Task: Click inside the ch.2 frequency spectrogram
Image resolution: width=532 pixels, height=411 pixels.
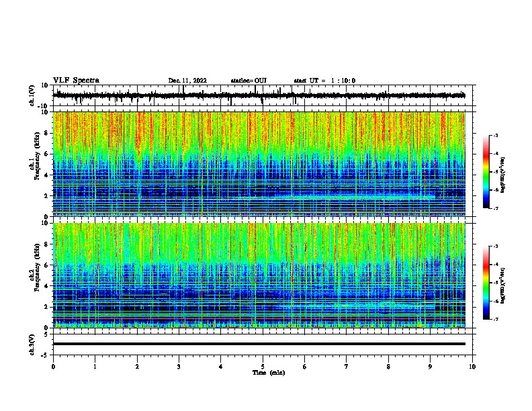Action: (259, 275)
